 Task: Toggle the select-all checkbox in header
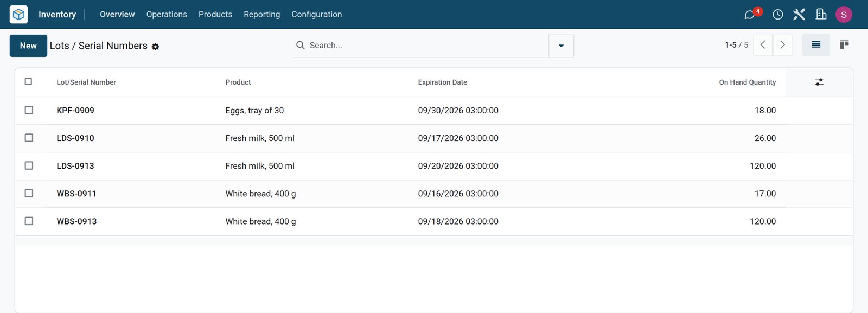29,81
